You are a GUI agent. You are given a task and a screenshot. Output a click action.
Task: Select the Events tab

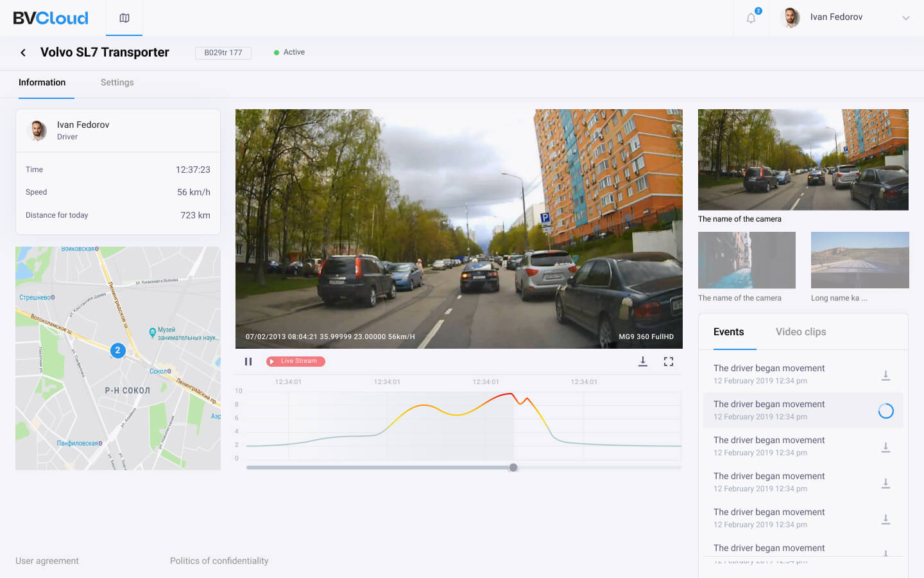pos(729,332)
